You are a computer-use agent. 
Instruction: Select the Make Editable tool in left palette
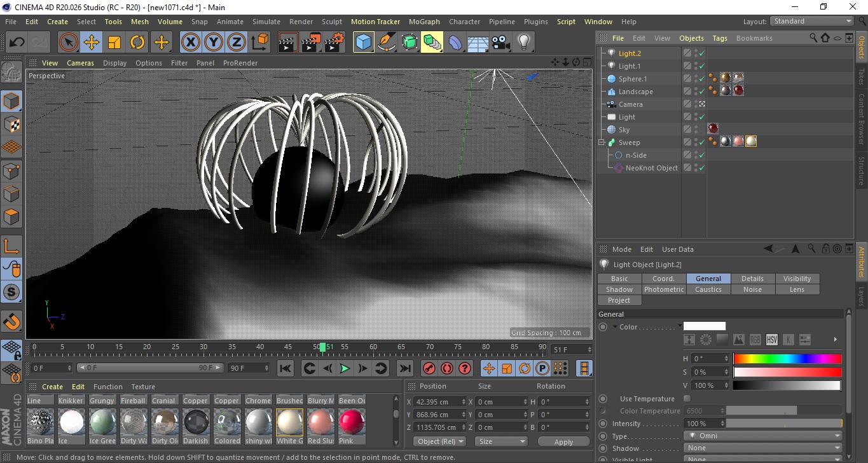(11, 73)
